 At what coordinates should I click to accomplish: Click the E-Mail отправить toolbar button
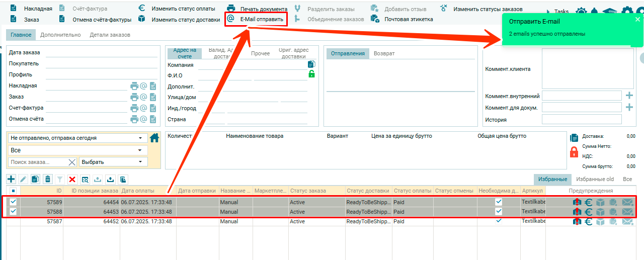point(257,19)
